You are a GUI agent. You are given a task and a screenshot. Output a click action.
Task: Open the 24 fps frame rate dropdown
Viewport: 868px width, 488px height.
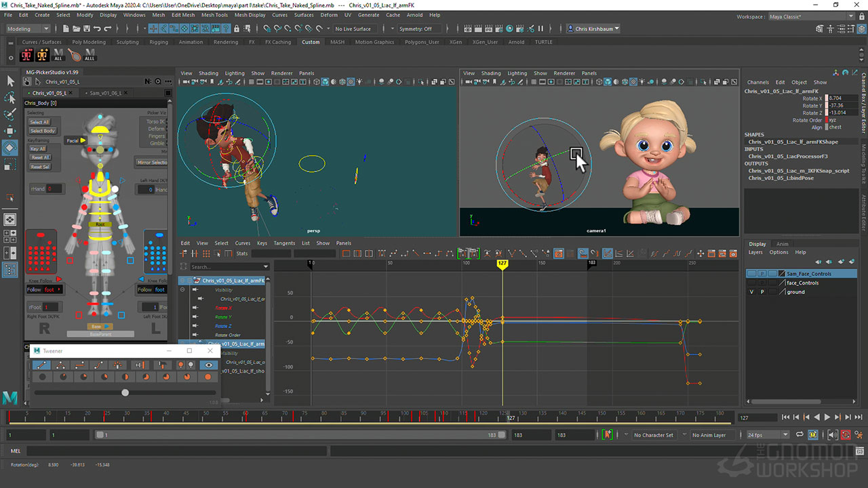click(x=767, y=434)
